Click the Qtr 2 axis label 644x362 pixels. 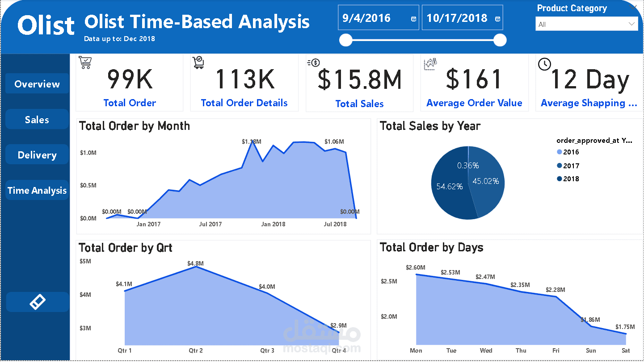[196, 351]
